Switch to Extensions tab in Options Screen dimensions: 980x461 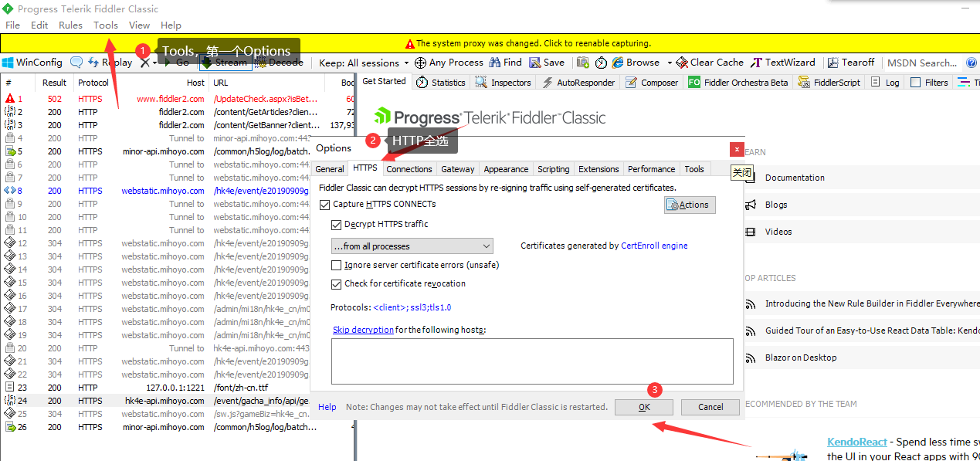tap(599, 169)
